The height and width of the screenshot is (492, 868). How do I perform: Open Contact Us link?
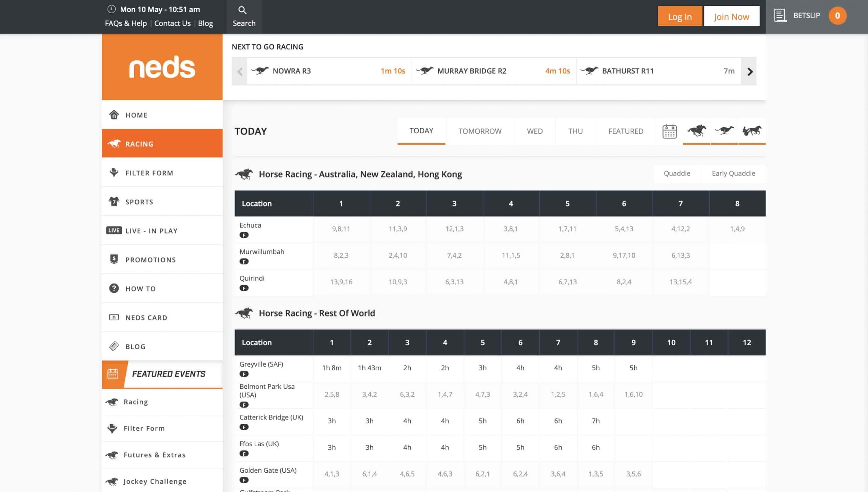[x=172, y=23]
